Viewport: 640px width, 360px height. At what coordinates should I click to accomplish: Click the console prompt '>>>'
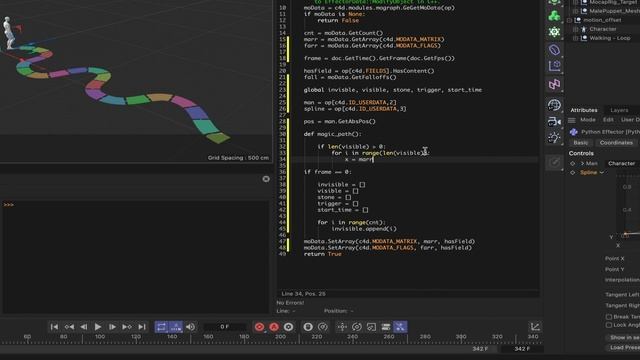point(9,204)
